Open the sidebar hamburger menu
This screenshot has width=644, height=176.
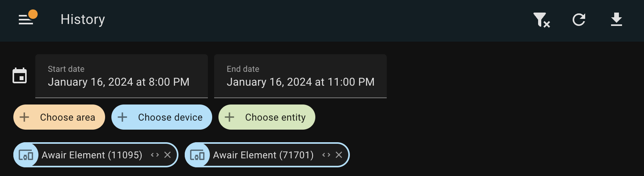26,20
